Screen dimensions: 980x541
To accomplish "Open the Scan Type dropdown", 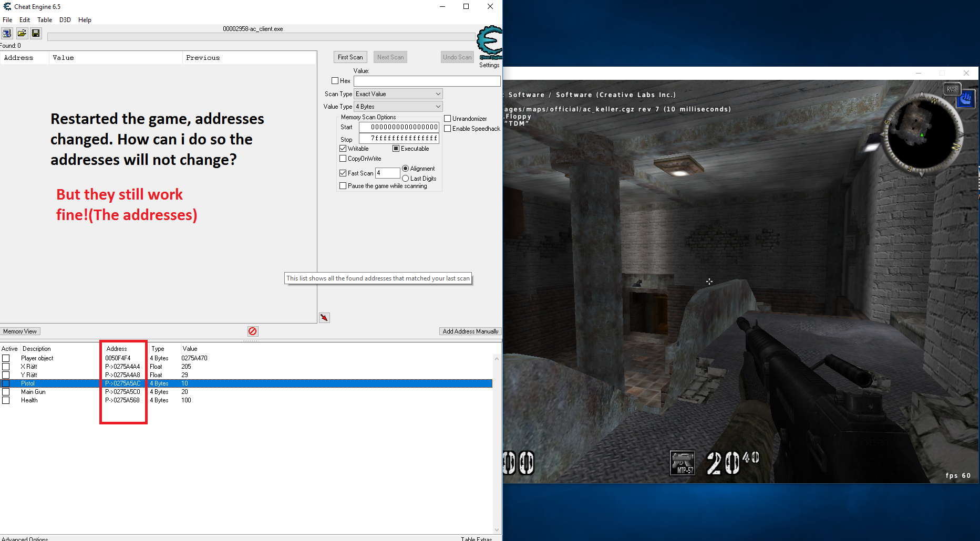I will point(398,94).
